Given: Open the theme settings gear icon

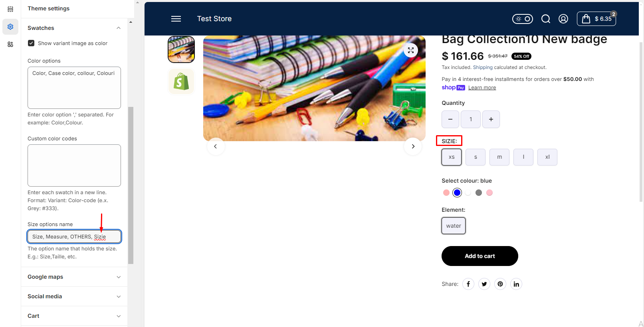Looking at the screenshot, I should [x=10, y=27].
